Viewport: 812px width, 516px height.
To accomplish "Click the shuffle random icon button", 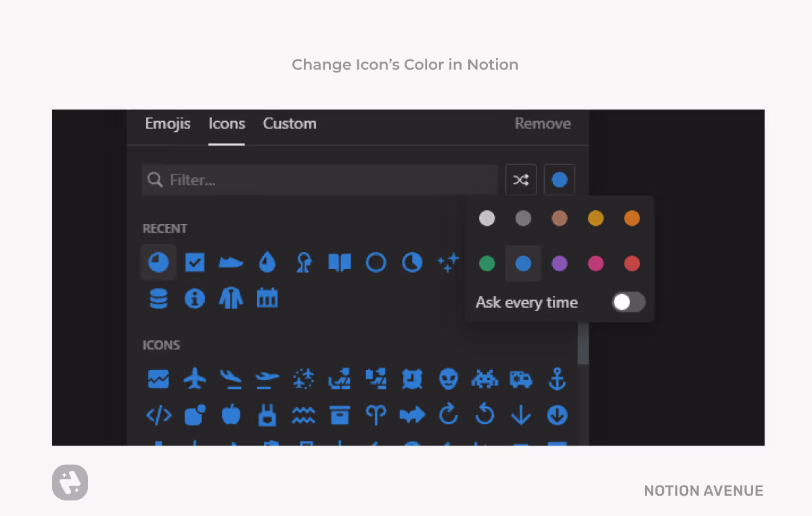I will [x=520, y=180].
